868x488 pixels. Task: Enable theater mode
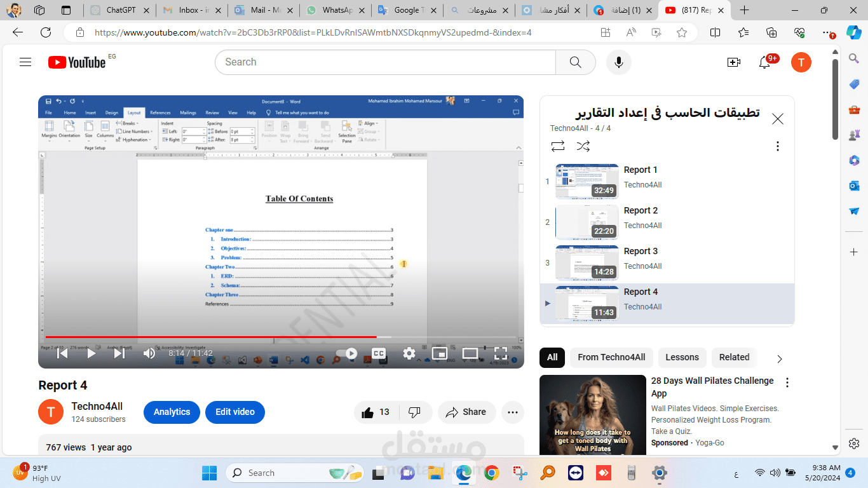click(470, 353)
